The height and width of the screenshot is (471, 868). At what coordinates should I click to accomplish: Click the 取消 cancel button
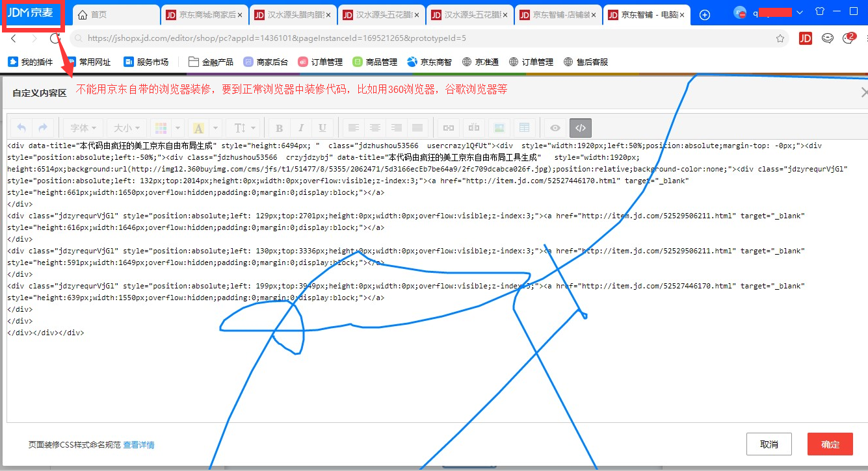pos(769,444)
